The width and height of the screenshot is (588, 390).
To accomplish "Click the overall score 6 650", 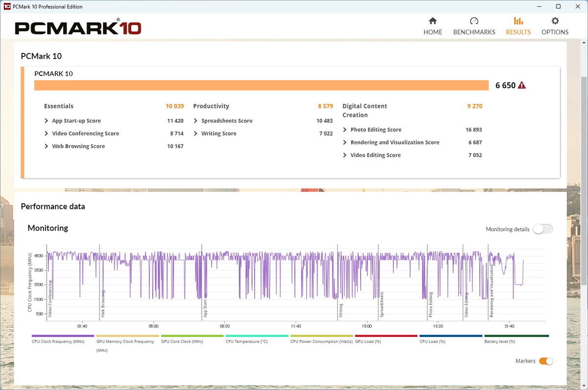I will point(505,85).
